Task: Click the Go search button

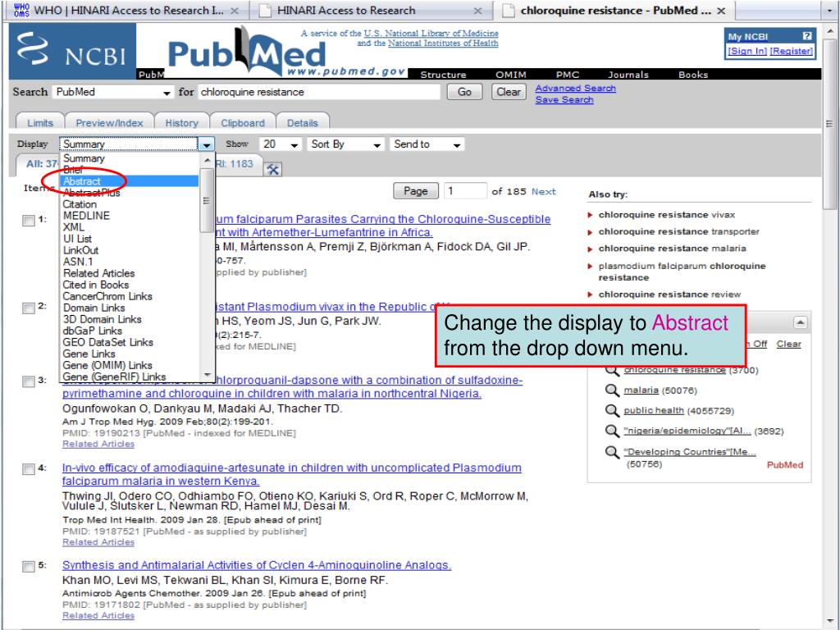Action: pyautogui.click(x=464, y=92)
